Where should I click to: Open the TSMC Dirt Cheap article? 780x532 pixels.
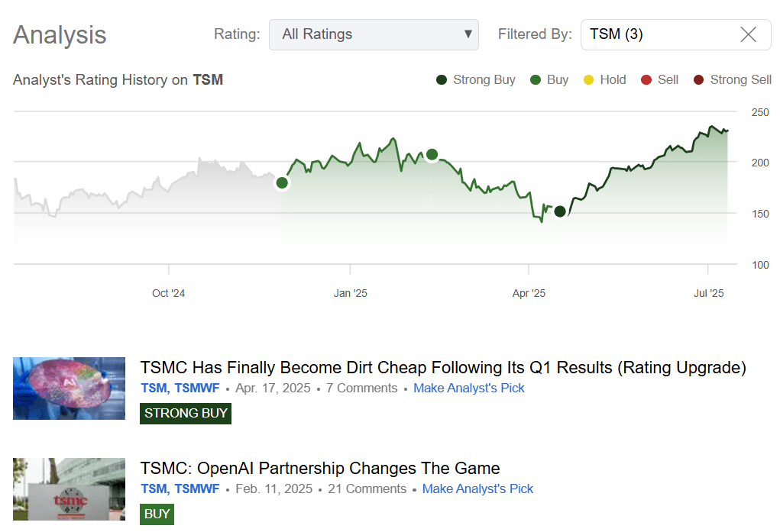[443, 367]
